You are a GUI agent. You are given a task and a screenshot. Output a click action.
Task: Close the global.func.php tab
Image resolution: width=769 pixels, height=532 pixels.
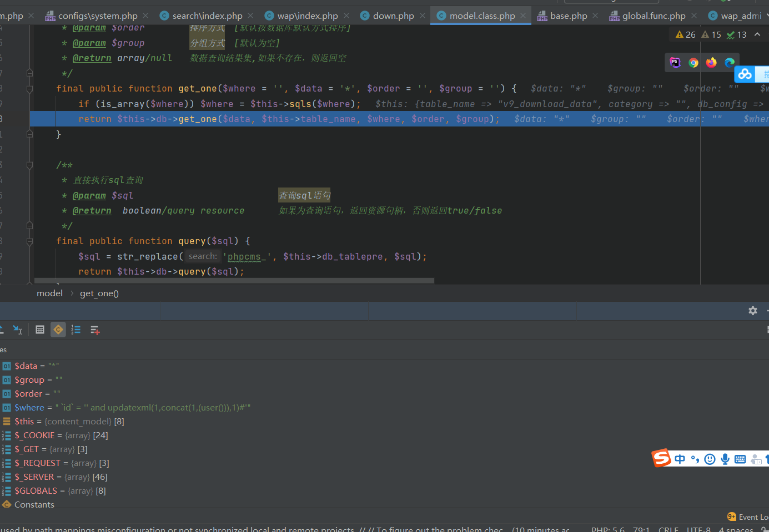coord(694,16)
